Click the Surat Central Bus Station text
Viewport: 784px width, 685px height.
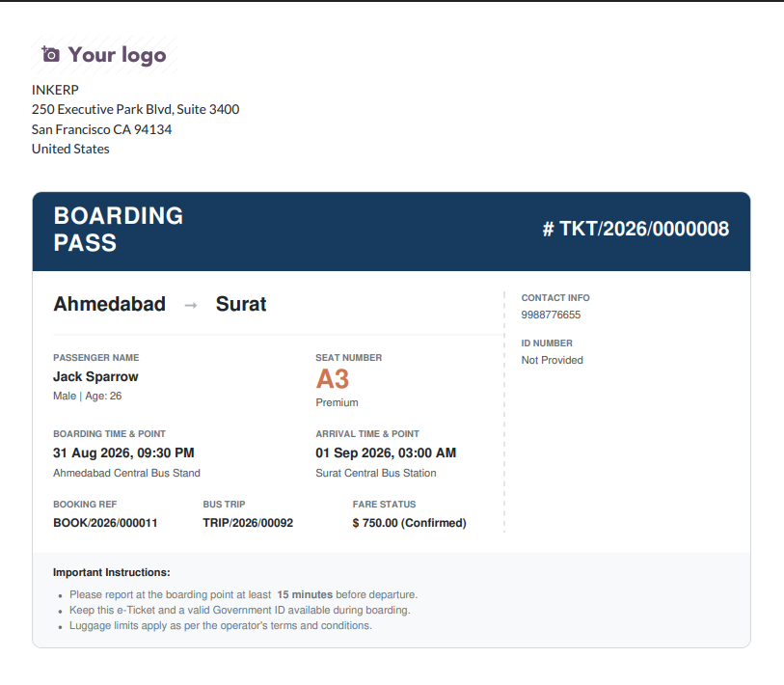click(375, 473)
